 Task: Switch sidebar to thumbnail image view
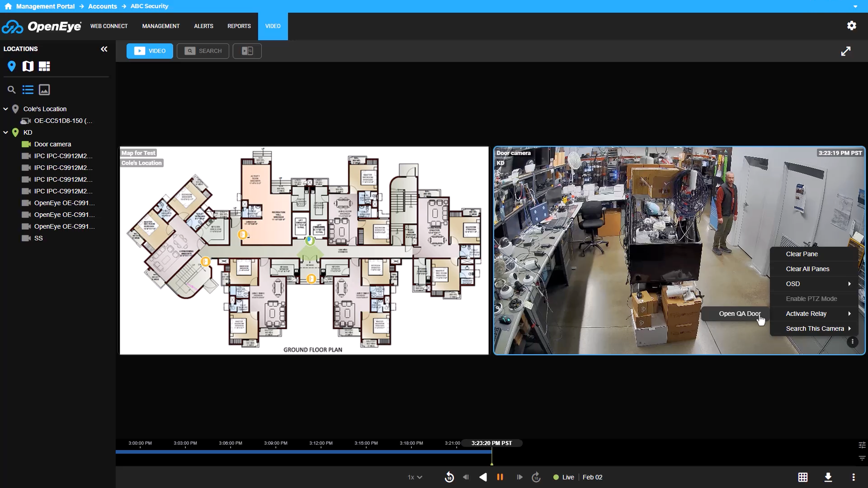pyautogui.click(x=44, y=90)
